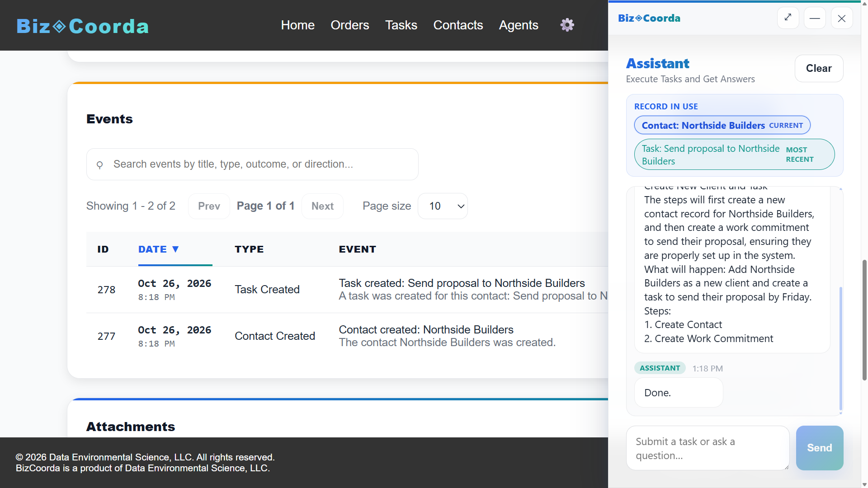
Task: Click the main page vertical scrollbar
Action: 864,320
